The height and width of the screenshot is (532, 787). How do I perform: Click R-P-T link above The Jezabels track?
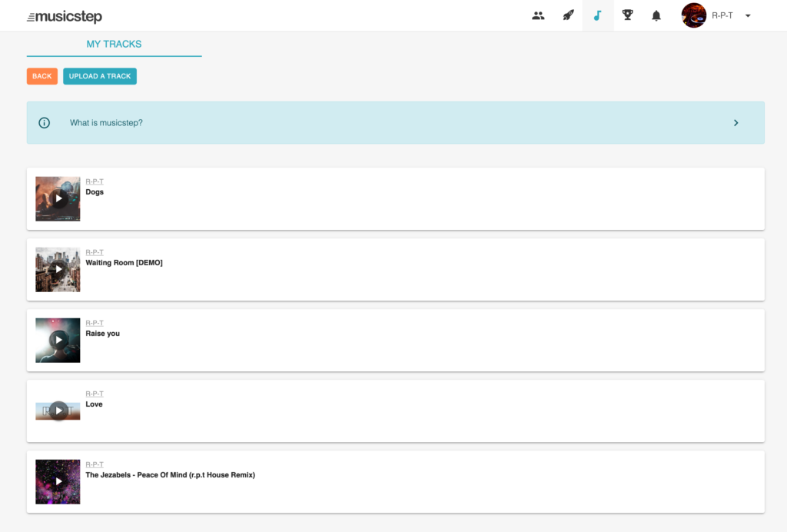95,465
